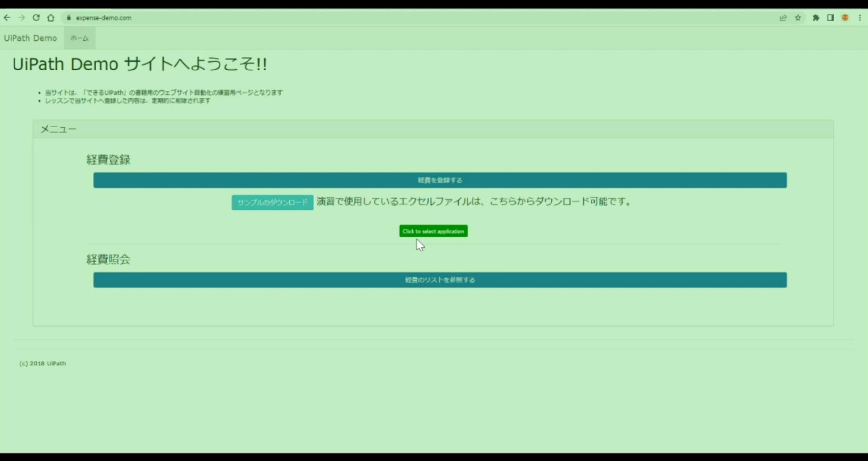Click the home icon in browser toolbar
Screen dimensions: 868x461
[x=51, y=18]
